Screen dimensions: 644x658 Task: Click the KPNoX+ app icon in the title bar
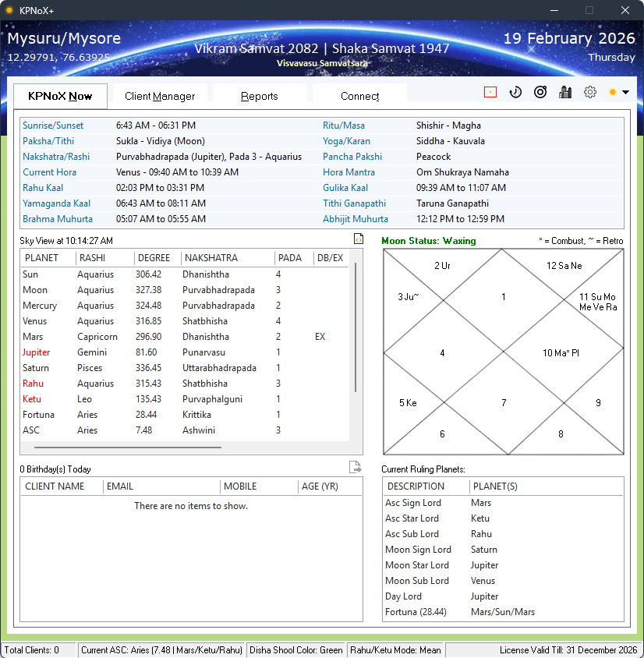click(9, 10)
